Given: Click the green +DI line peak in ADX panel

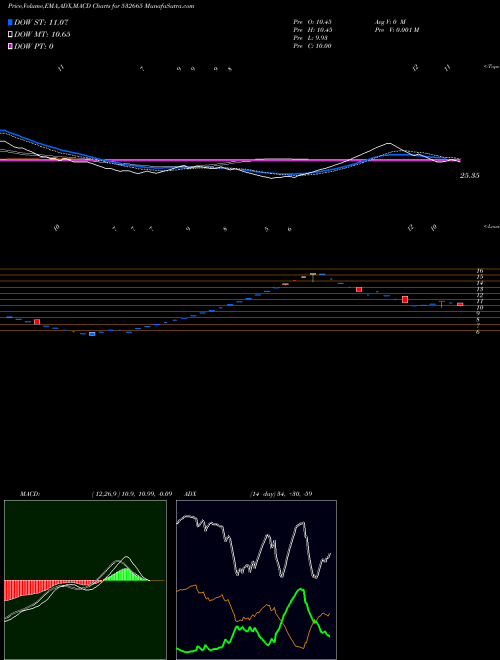Looking at the screenshot, I should pyautogui.click(x=300, y=590).
